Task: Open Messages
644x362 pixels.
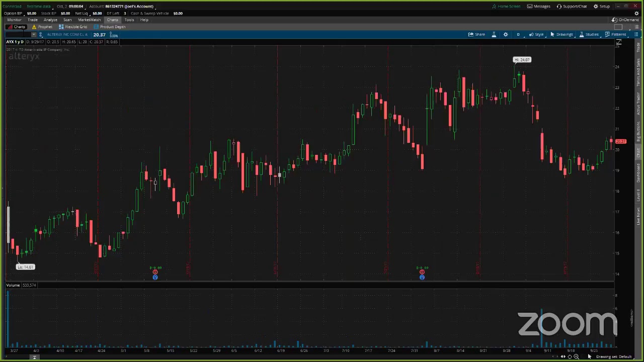Action: click(539, 6)
